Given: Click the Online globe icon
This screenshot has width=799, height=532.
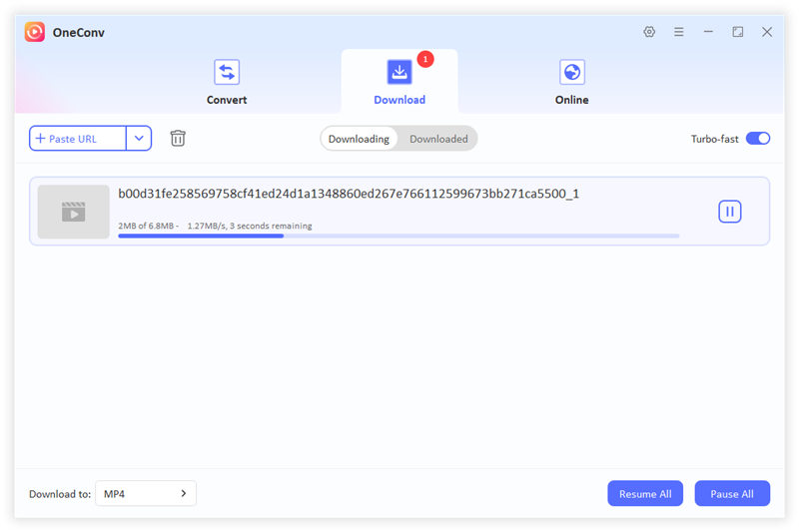Looking at the screenshot, I should 571,72.
